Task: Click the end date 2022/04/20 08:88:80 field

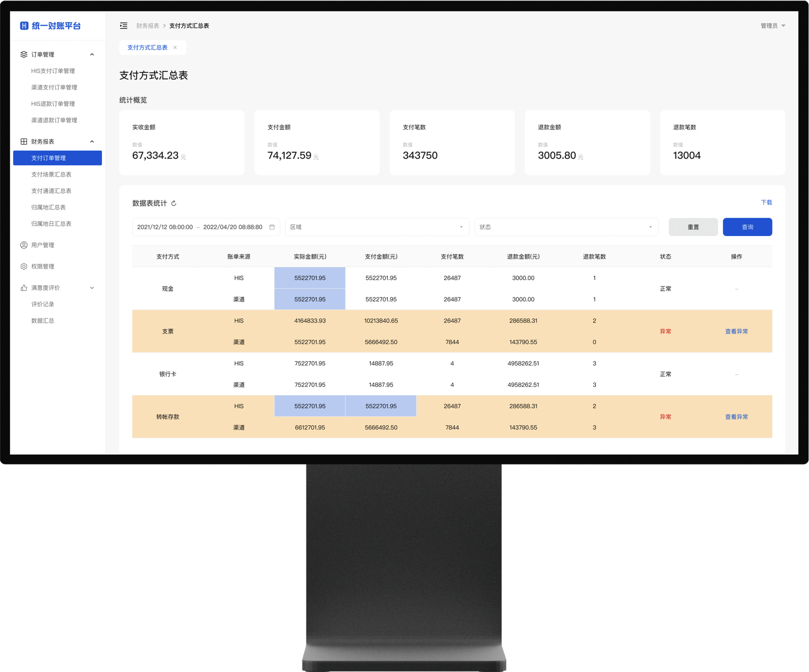Action: (233, 227)
